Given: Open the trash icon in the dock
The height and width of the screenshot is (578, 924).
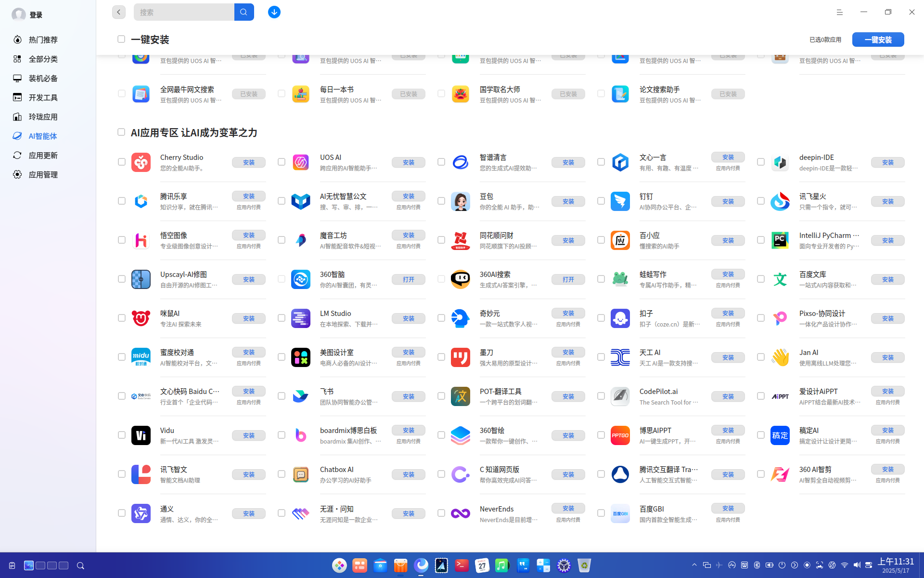Looking at the screenshot, I should point(584,565).
